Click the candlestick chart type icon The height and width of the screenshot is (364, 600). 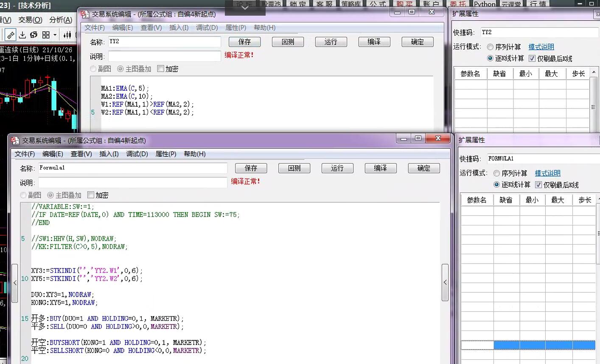67,35
